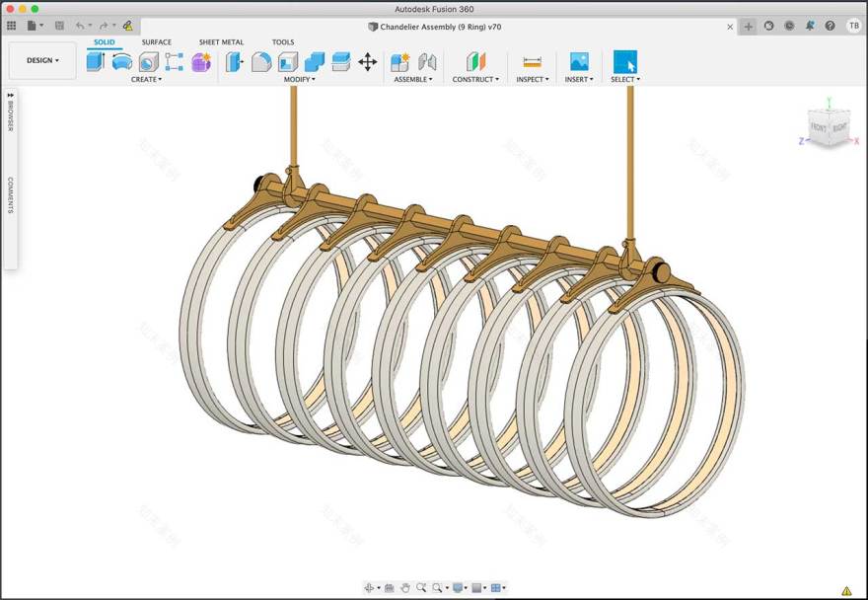
Task: Open the CONSTRUCT dropdown menu
Action: click(x=475, y=79)
